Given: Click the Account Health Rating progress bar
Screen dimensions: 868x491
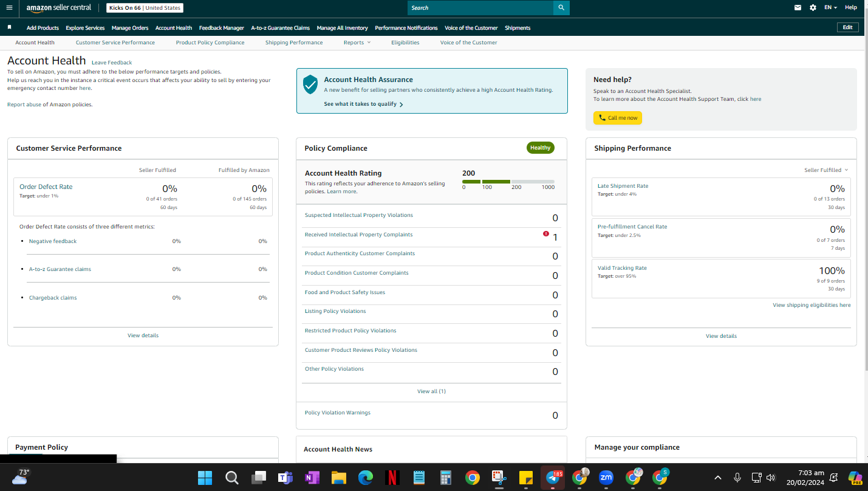Looking at the screenshot, I should point(508,182).
